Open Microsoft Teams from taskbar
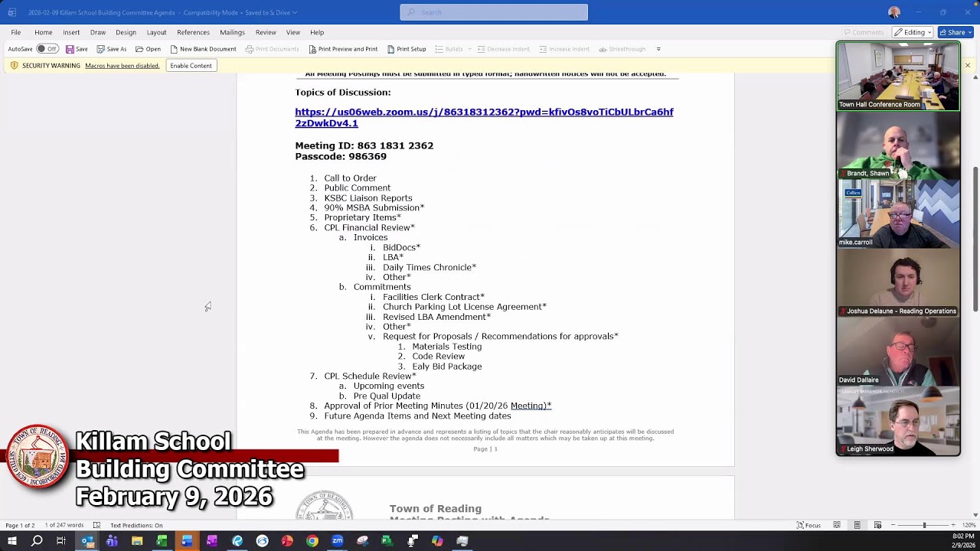Viewport: 980px width, 551px height. 112,541
